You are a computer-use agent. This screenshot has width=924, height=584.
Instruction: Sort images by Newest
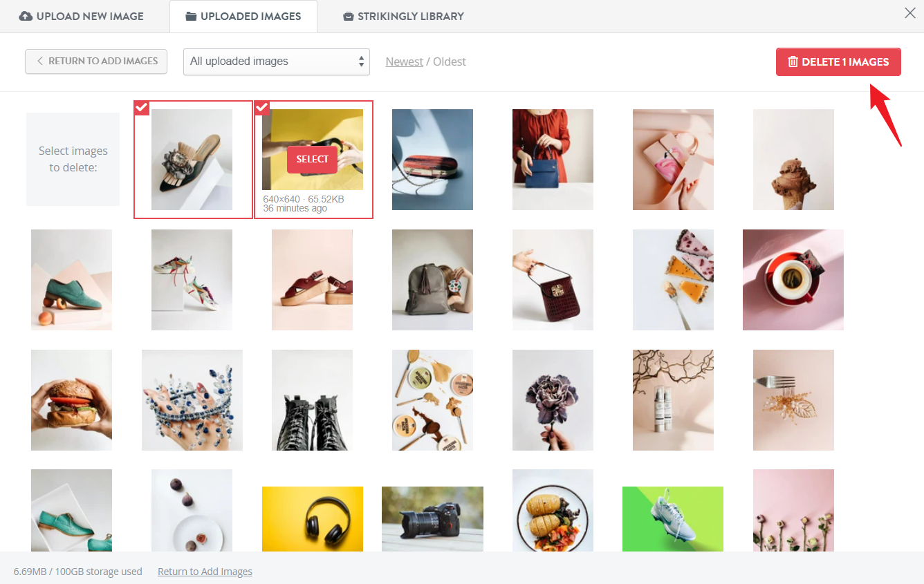pos(405,62)
